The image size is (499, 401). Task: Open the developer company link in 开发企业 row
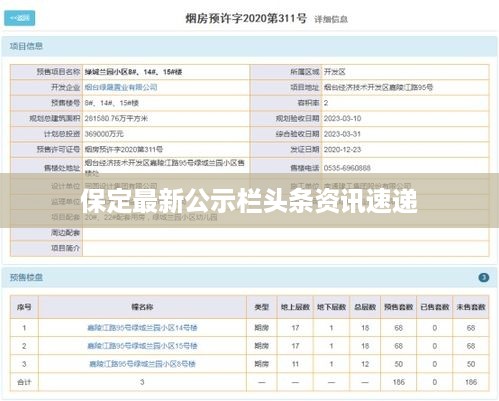[121, 87]
